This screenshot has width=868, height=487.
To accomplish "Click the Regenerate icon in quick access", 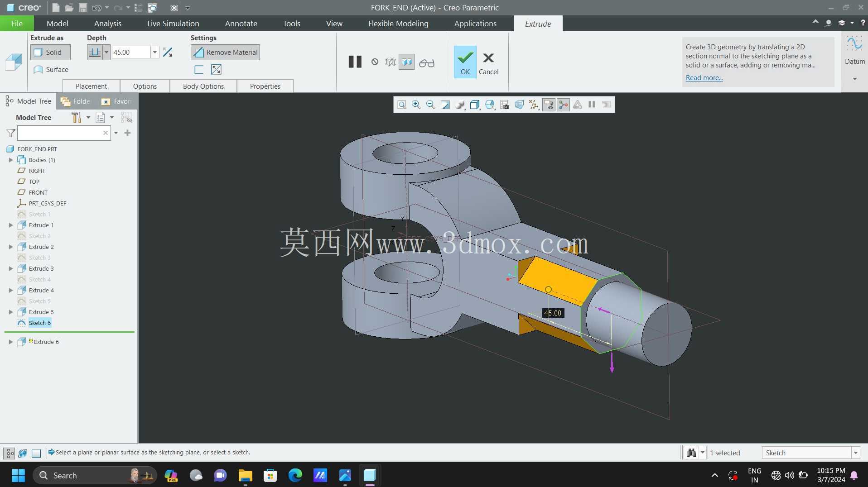I will [138, 8].
